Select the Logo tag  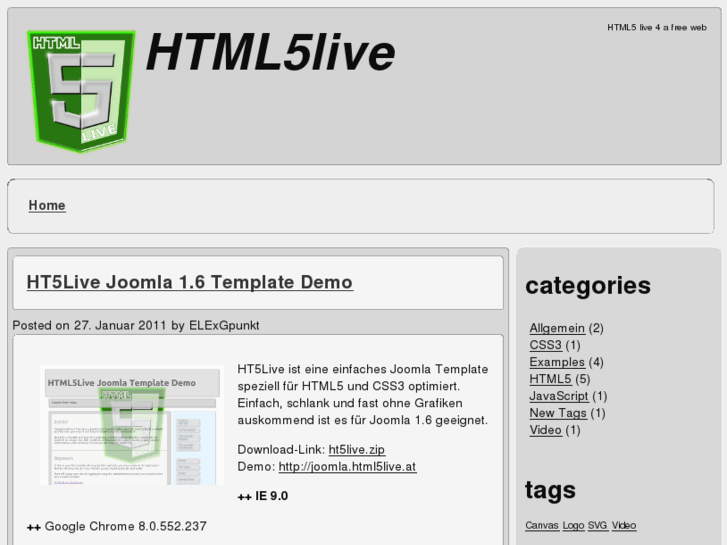tap(573, 526)
